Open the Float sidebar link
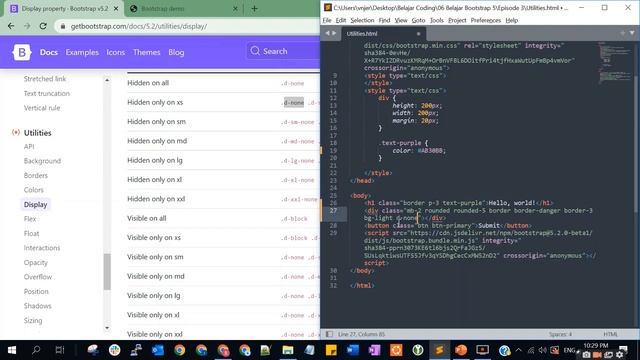Viewport: 640px width, 360px height. [x=31, y=233]
